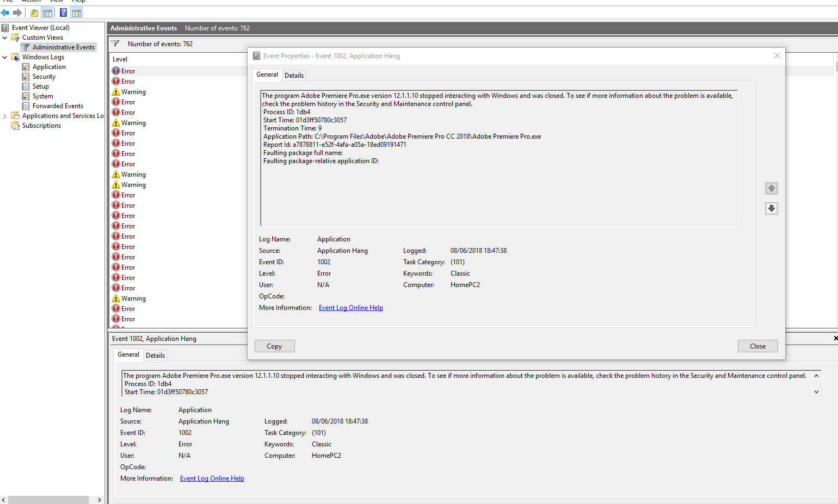Close the Event Properties dialog with X
This screenshot has width=838, height=504.
tap(777, 55)
